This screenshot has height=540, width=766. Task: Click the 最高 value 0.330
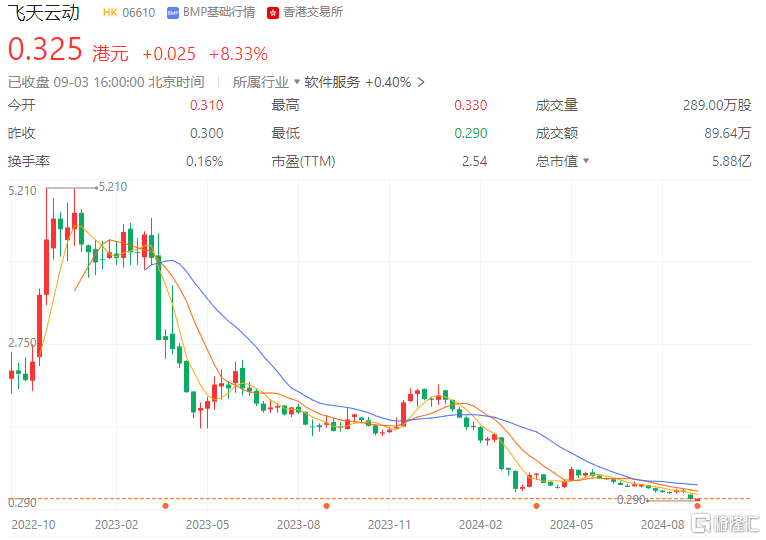470,105
